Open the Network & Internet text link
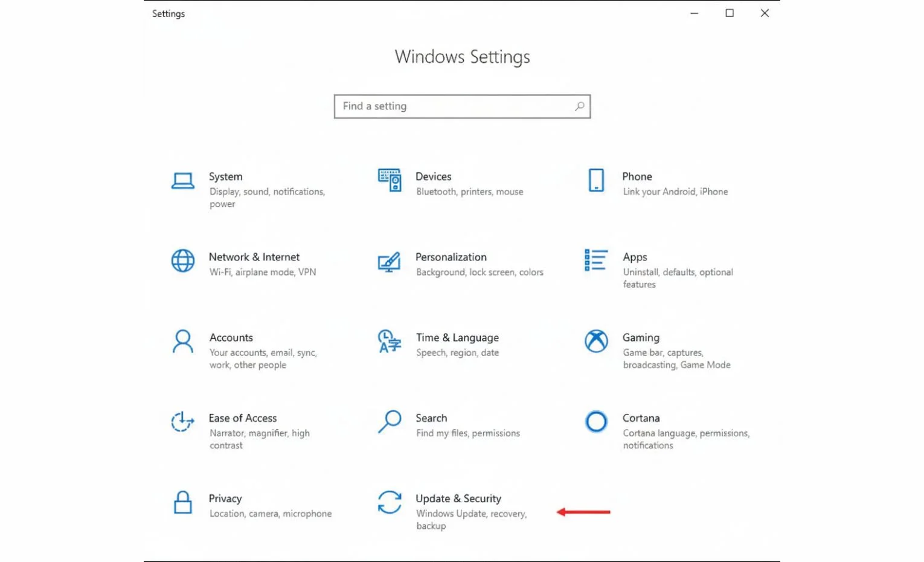 click(x=254, y=257)
